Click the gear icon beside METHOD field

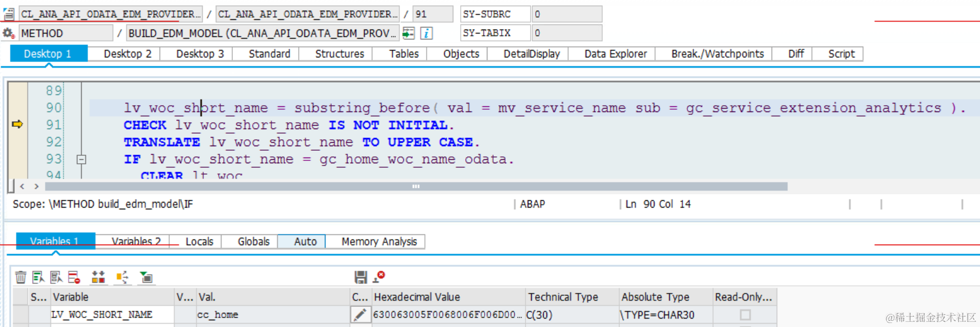pos(9,33)
